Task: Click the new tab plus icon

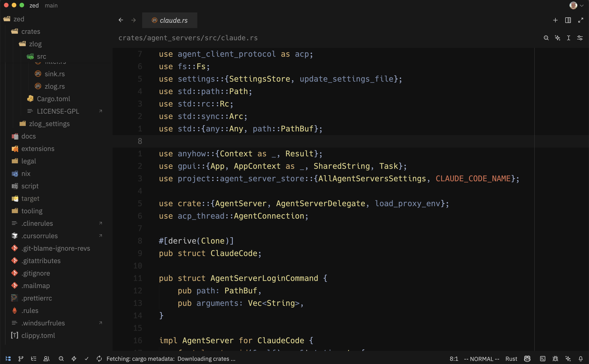Action: [555, 20]
